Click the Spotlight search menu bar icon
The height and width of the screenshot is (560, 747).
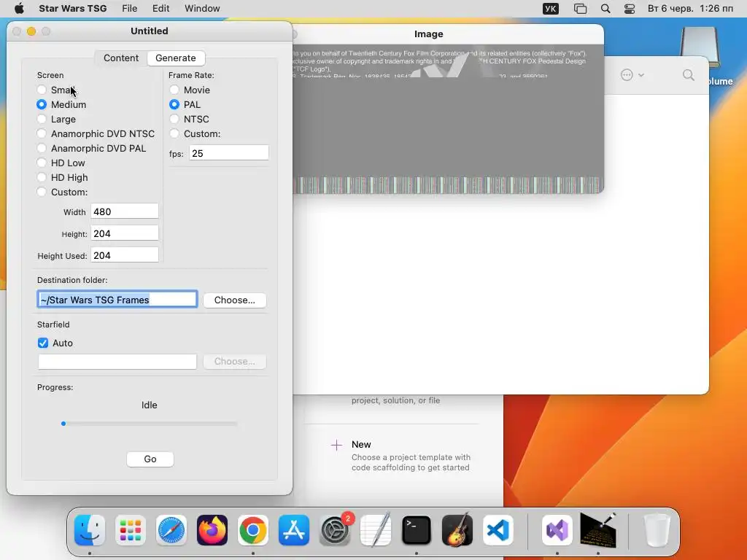605,9
